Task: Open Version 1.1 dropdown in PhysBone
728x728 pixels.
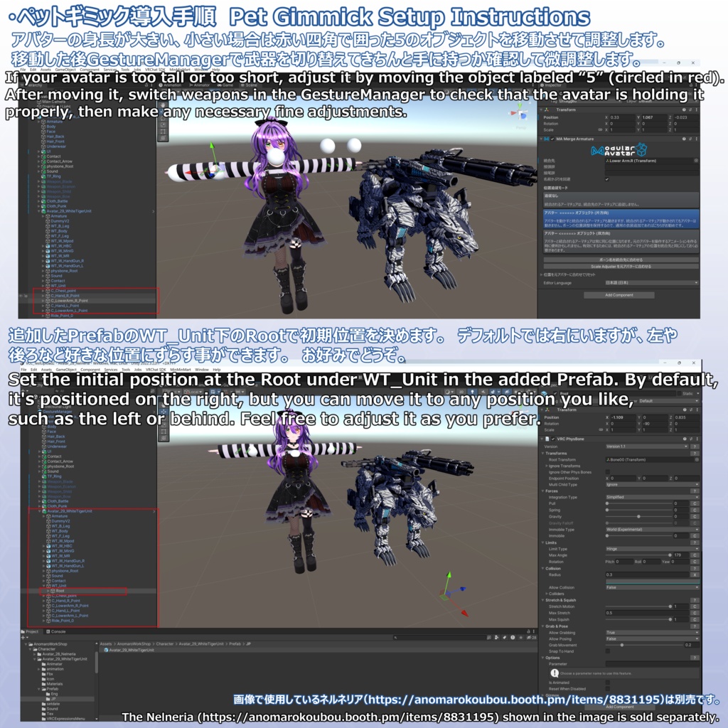Action: [x=646, y=446]
